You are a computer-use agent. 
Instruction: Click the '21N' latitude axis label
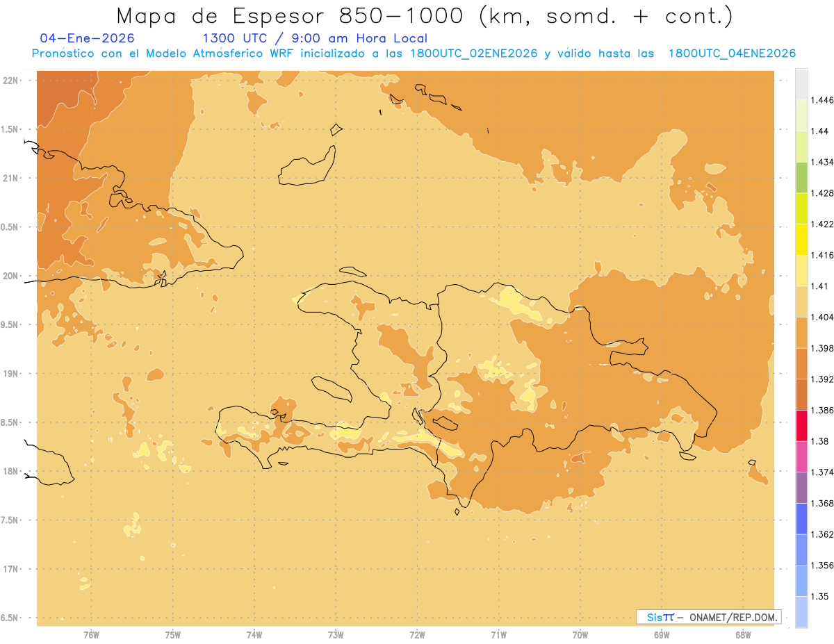click(x=10, y=178)
